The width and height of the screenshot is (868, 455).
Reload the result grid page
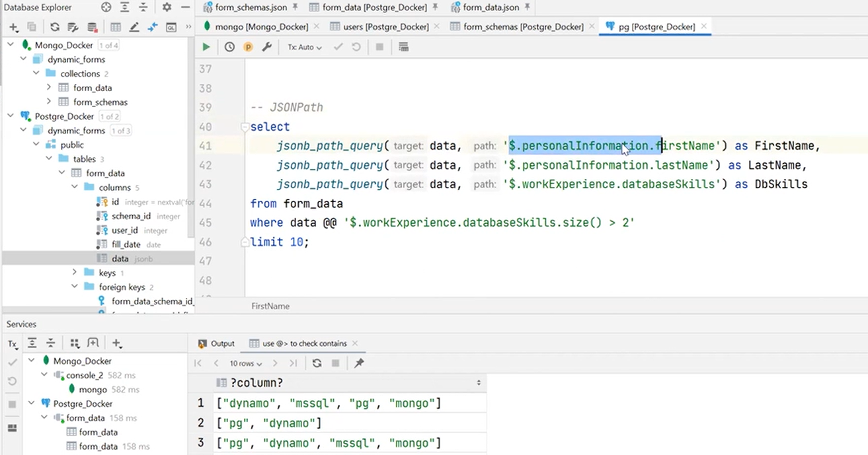pos(317,363)
